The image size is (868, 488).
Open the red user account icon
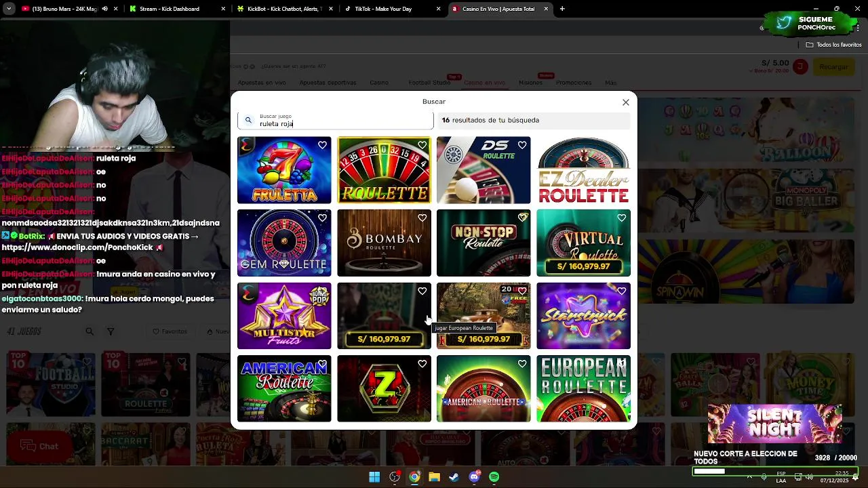click(x=801, y=66)
